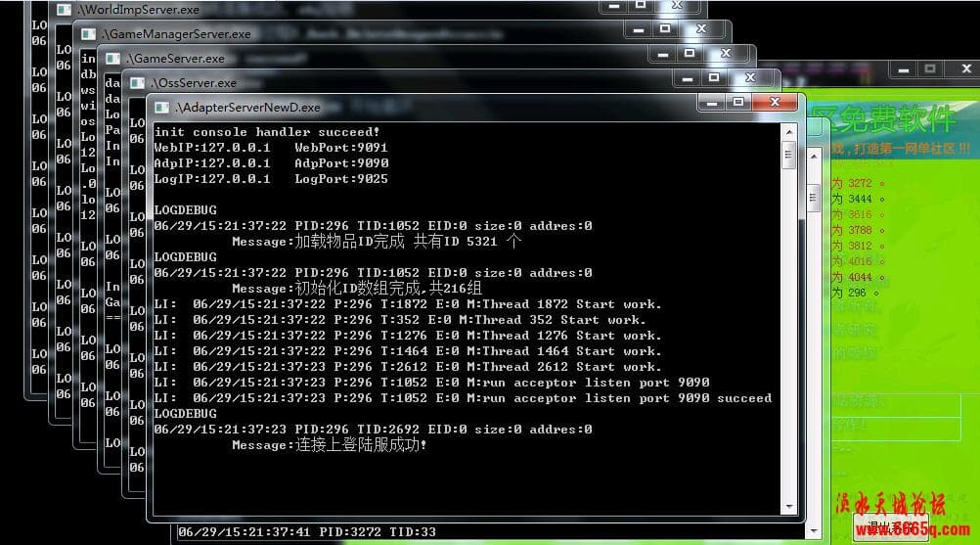Click the 'Thread 2612 Start work.' line
Image resolution: width=980 pixels, height=545 pixels.
point(408,367)
